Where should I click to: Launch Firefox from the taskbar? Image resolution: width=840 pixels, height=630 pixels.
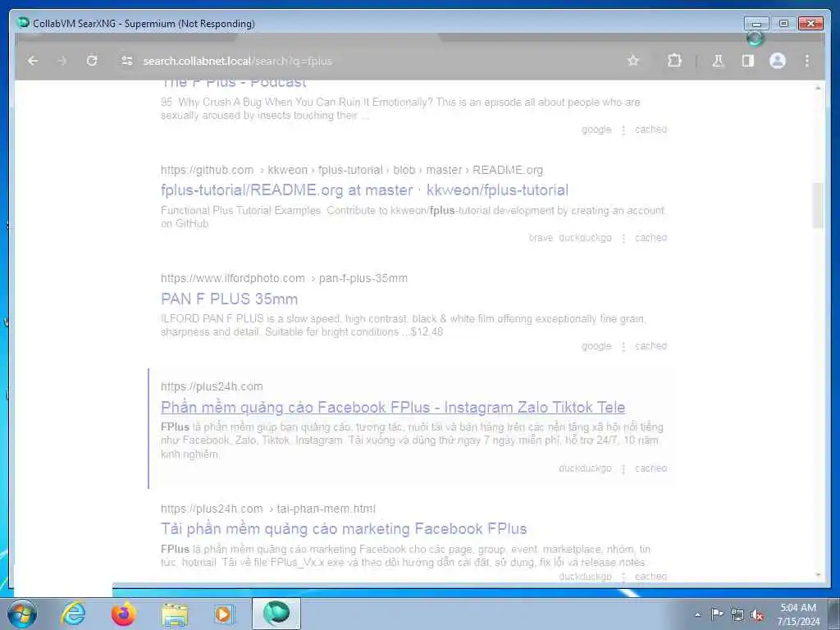[124, 614]
